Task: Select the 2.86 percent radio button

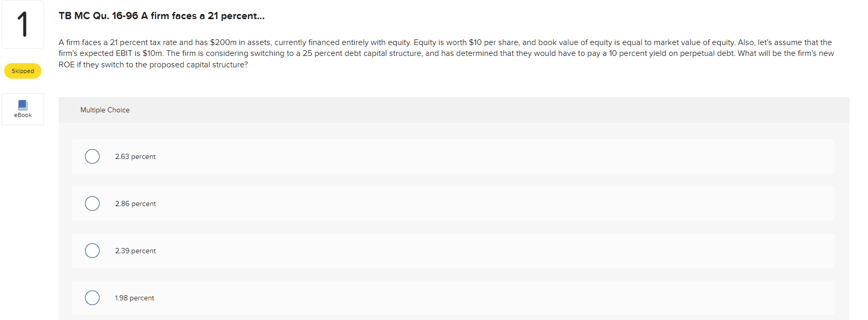Action: click(92, 203)
